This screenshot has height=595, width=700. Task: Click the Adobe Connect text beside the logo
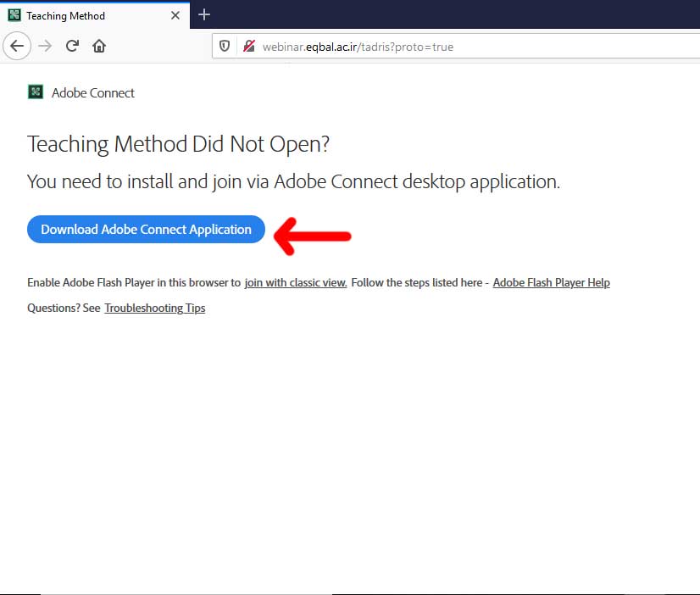tap(93, 93)
